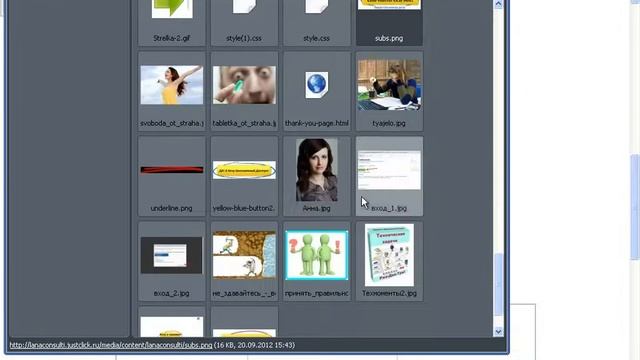Select the не_здавайтесь cartoon thumbnail

tap(244, 255)
